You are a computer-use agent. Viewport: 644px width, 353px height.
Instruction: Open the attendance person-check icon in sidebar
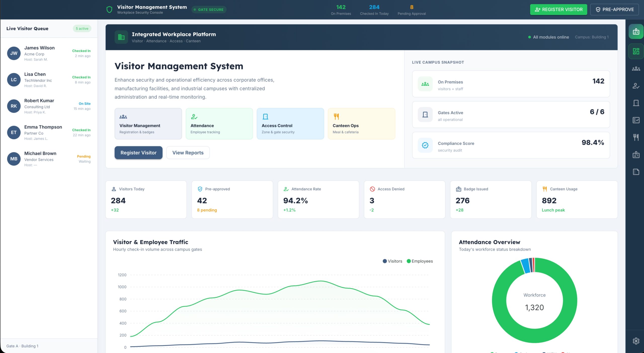point(636,86)
